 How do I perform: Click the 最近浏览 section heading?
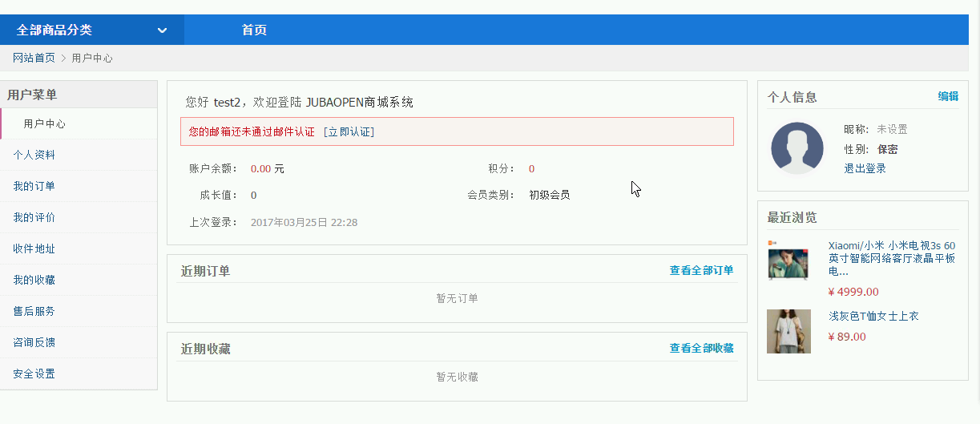pyautogui.click(x=792, y=217)
